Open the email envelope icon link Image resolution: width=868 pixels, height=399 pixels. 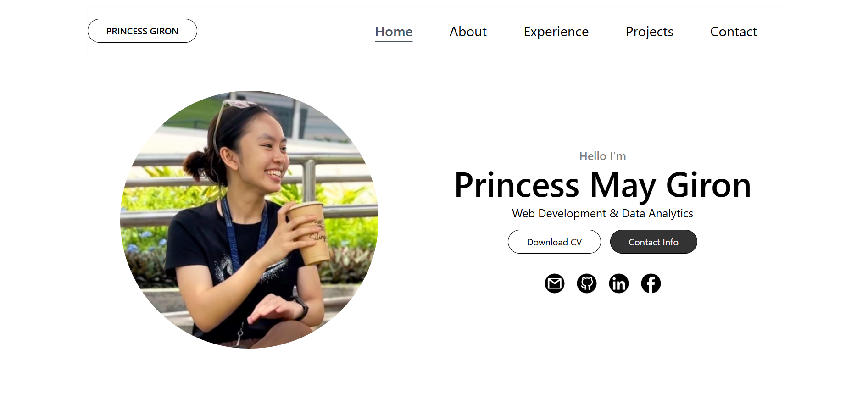(554, 283)
